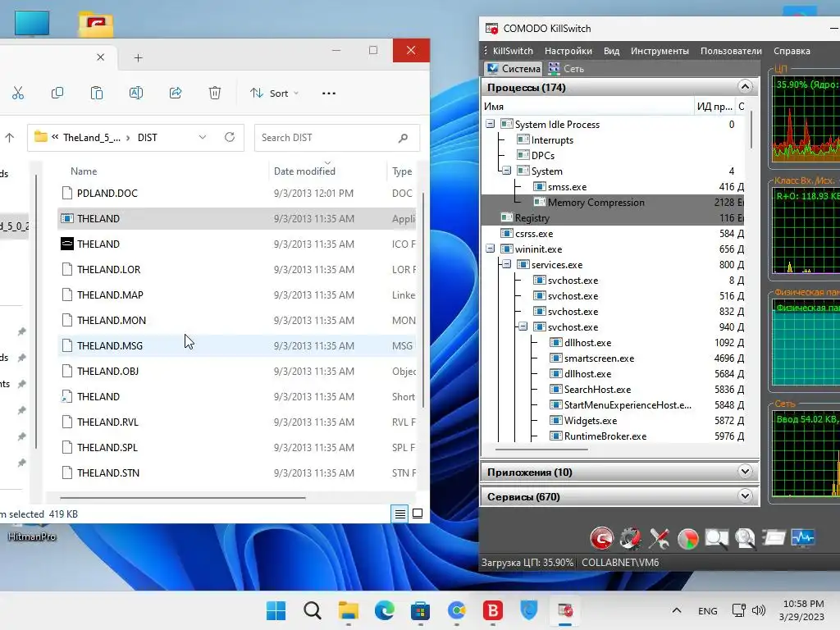The height and width of the screenshot is (630, 840).
Task: Click the Rename icon in Explorer toolbar
Action: tap(136, 94)
